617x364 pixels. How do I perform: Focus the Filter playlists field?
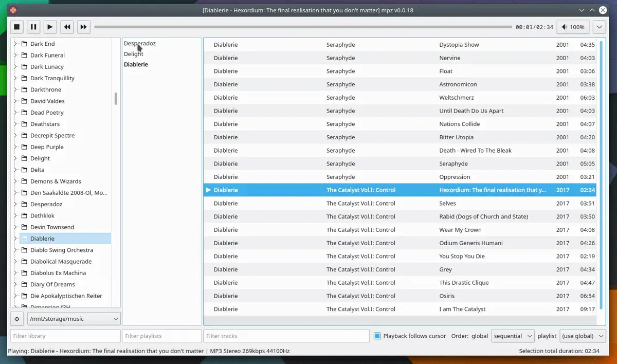point(162,336)
